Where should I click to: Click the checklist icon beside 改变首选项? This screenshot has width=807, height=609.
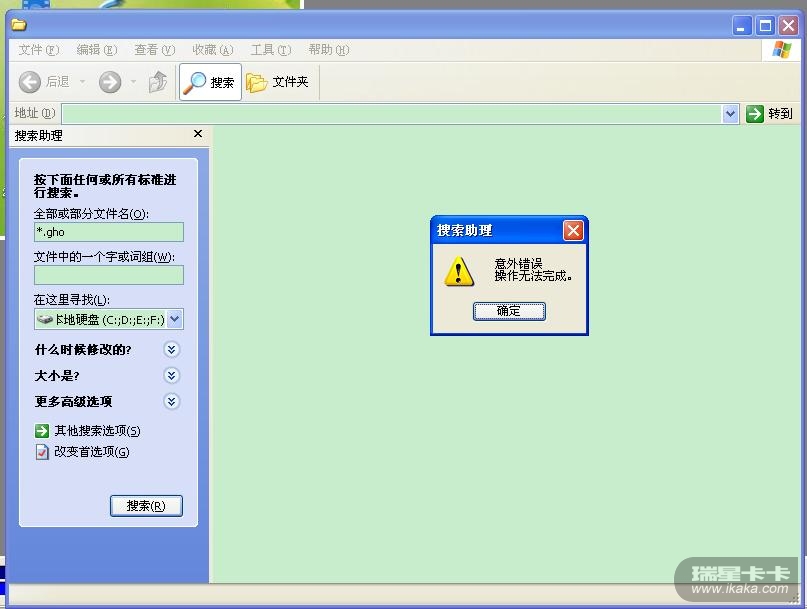42,452
